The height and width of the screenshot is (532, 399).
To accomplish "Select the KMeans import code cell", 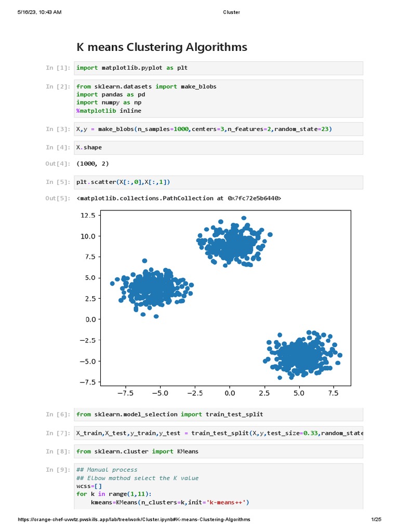I will click(x=219, y=451).
